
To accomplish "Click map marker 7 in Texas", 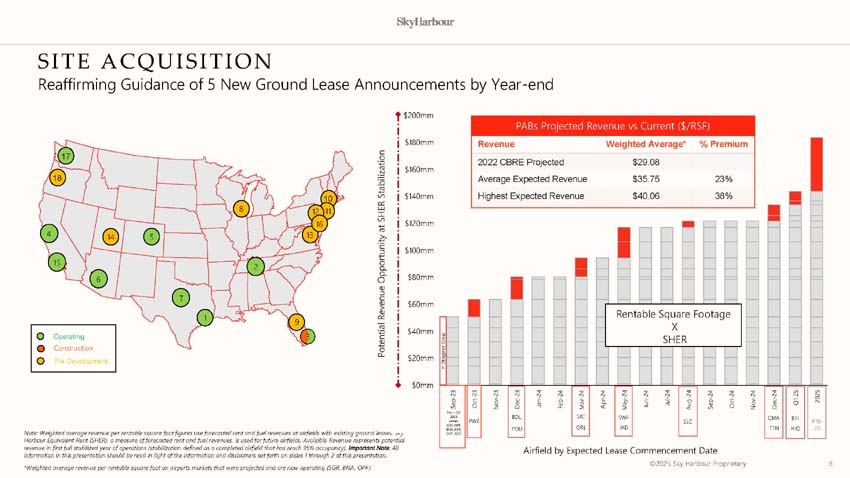I will tap(180, 298).
